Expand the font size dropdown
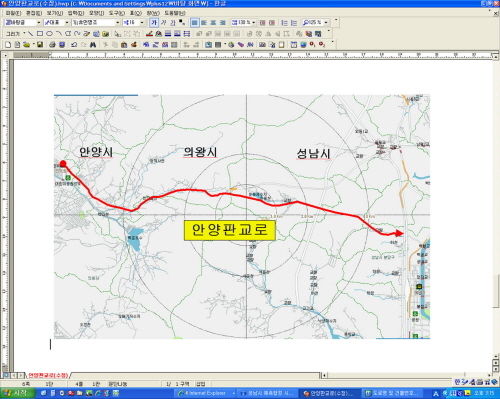 [x=142, y=22]
